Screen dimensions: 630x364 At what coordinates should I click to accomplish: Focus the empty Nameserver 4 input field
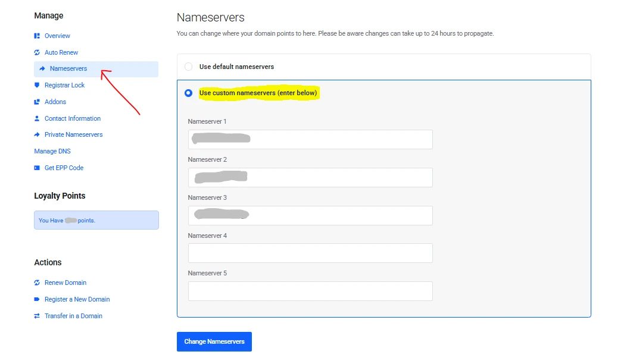pos(310,253)
